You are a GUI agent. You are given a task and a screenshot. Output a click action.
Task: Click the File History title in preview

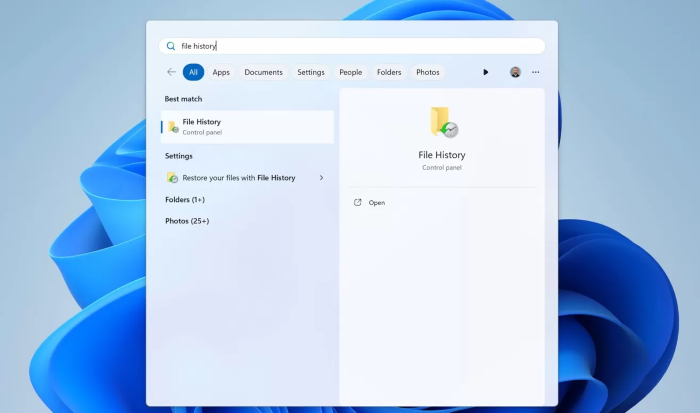[442, 155]
